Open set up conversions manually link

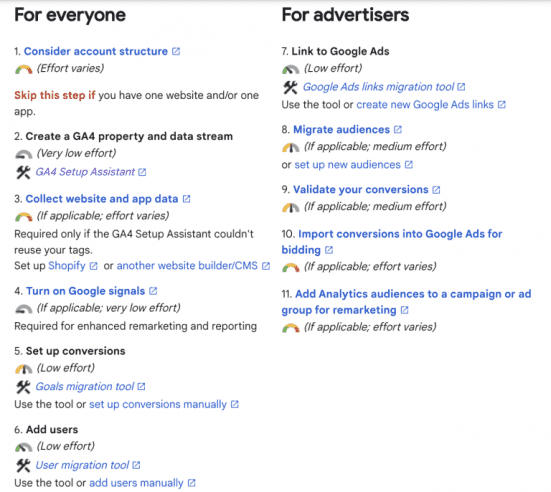tap(158, 404)
